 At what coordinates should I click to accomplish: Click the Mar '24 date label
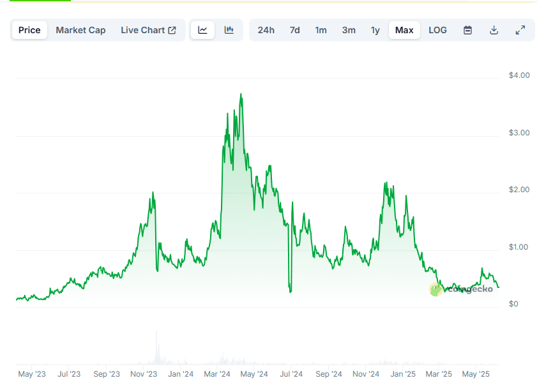tap(217, 374)
